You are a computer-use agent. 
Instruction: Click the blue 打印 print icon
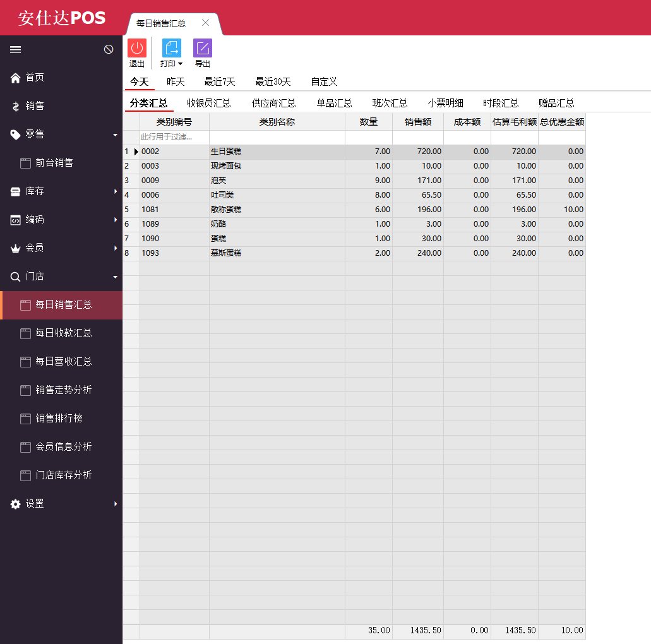click(x=172, y=48)
